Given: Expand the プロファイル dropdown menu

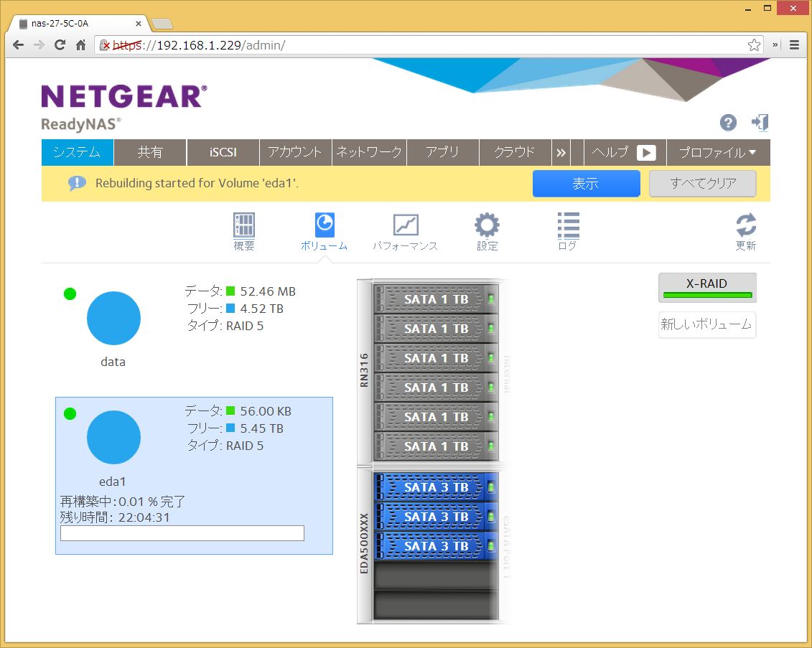Looking at the screenshot, I should (717, 153).
